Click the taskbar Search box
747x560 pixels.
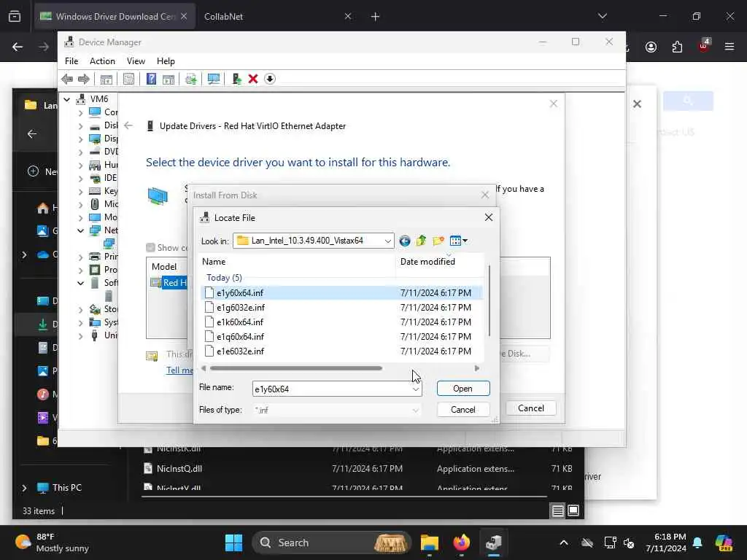pos(332,542)
